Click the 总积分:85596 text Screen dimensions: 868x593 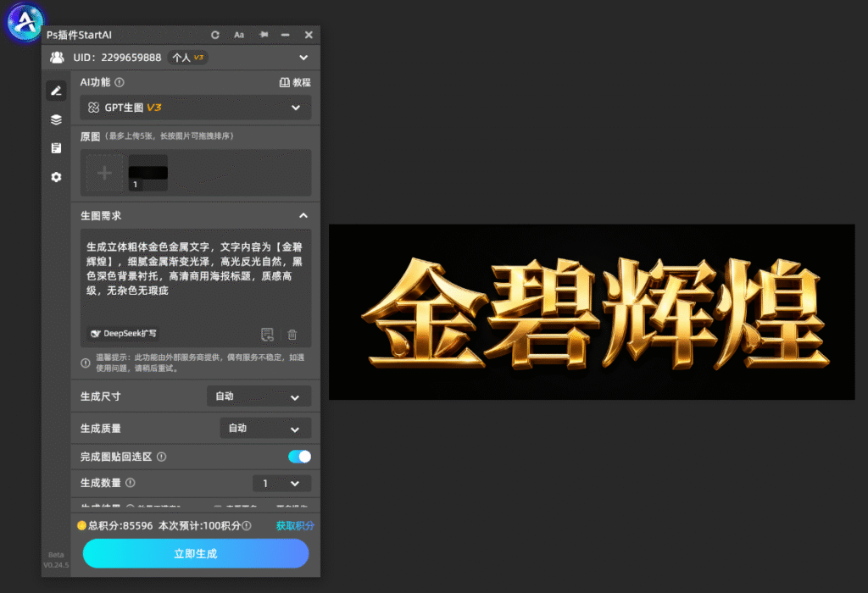point(120,525)
